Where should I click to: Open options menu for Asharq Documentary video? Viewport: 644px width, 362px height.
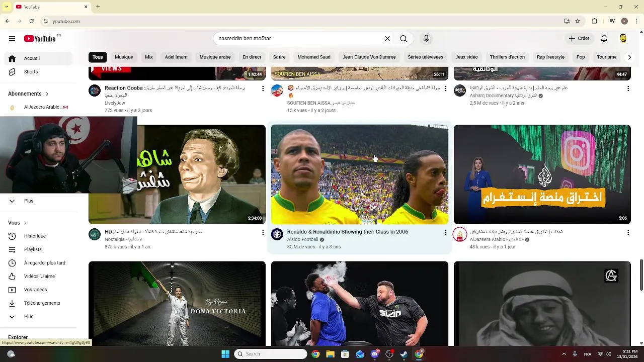click(x=628, y=88)
